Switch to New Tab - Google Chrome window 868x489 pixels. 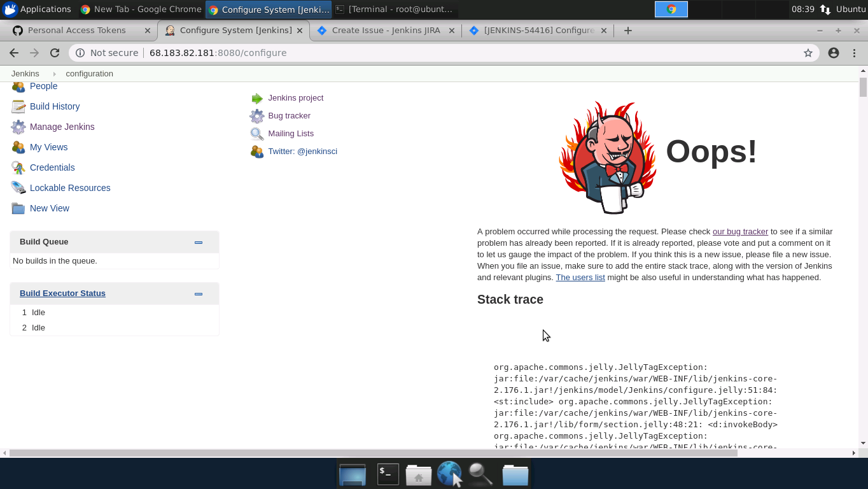[x=141, y=9]
